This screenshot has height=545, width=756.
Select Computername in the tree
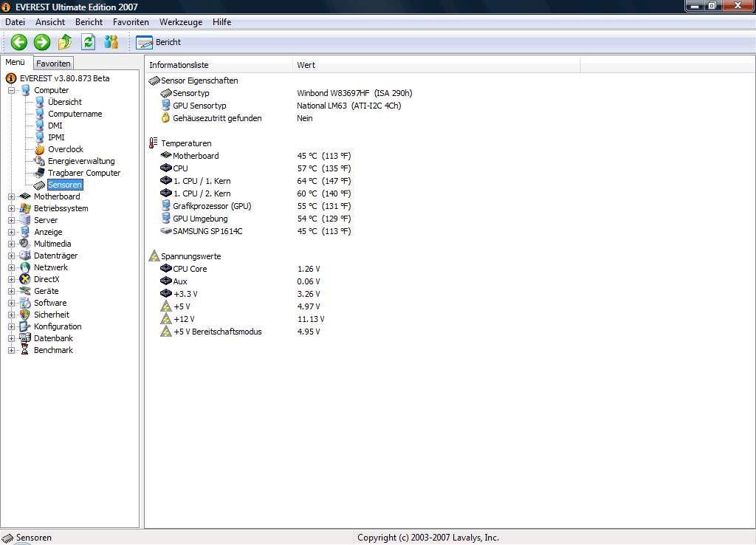click(x=75, y=114)
